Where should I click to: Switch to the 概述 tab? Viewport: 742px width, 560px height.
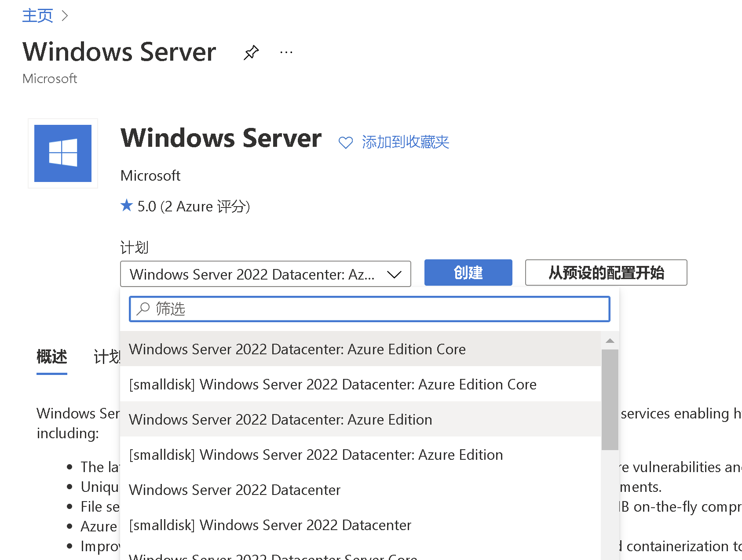coord(52,356)
